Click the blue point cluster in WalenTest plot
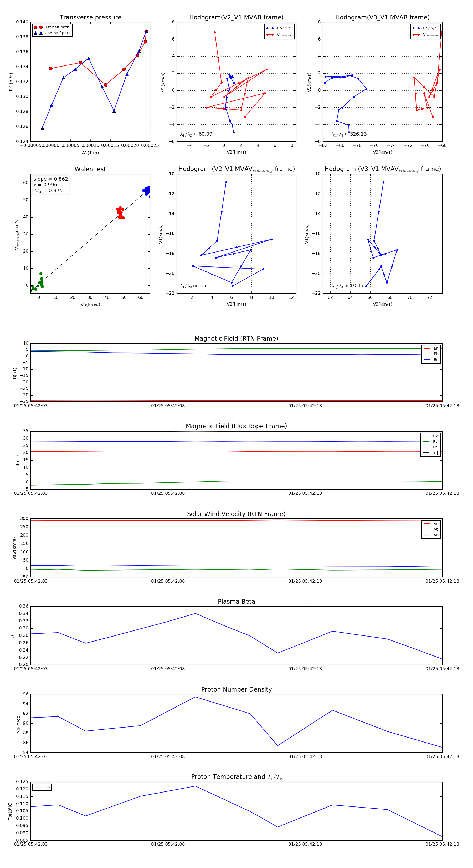The width and height of the screenshot is (473, 868). (x=146, y=191)
